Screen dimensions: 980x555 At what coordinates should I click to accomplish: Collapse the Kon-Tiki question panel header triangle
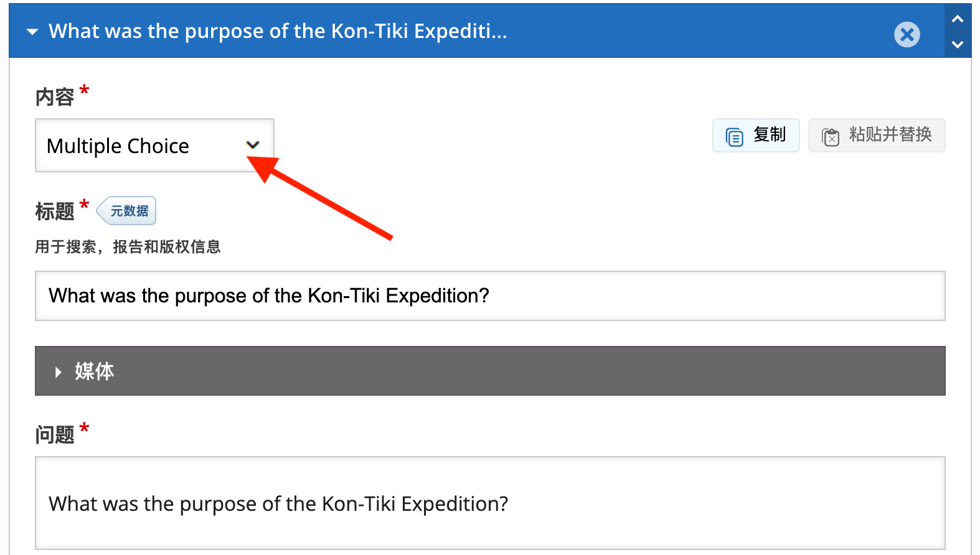pyautogui.click(x=32, y=32)
